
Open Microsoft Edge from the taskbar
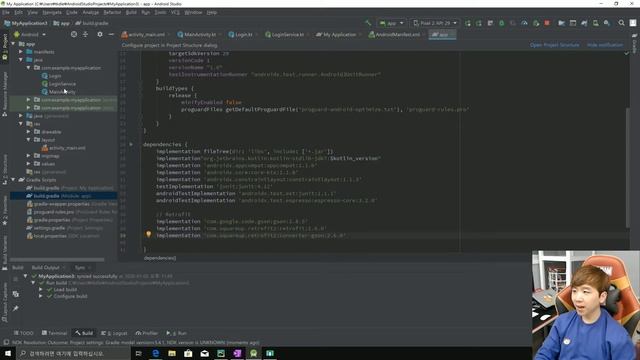[156, 353]
